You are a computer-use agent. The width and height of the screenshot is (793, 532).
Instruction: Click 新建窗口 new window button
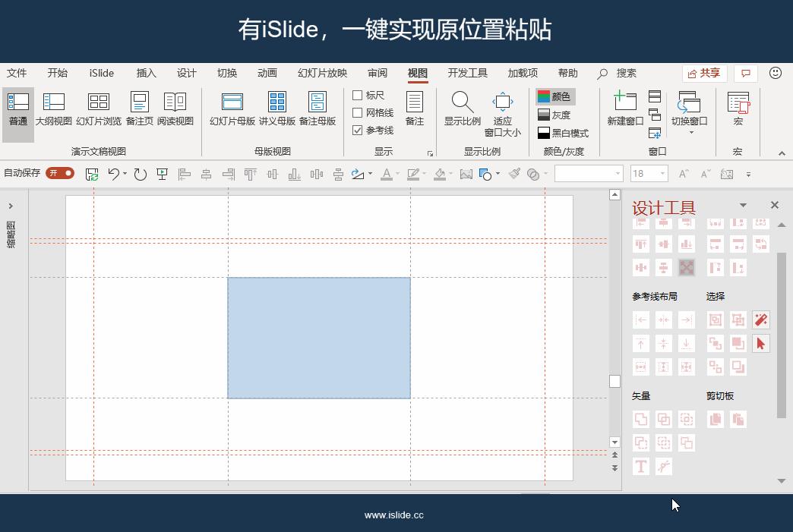(625, 108)
